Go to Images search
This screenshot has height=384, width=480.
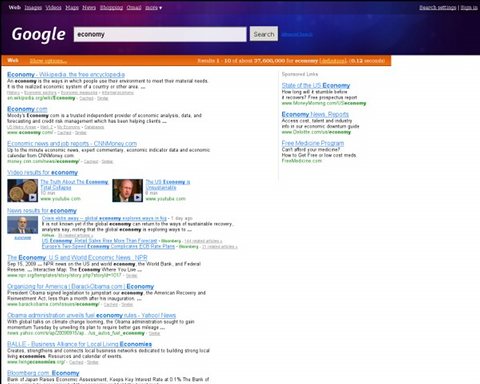[x=33, y=7]
